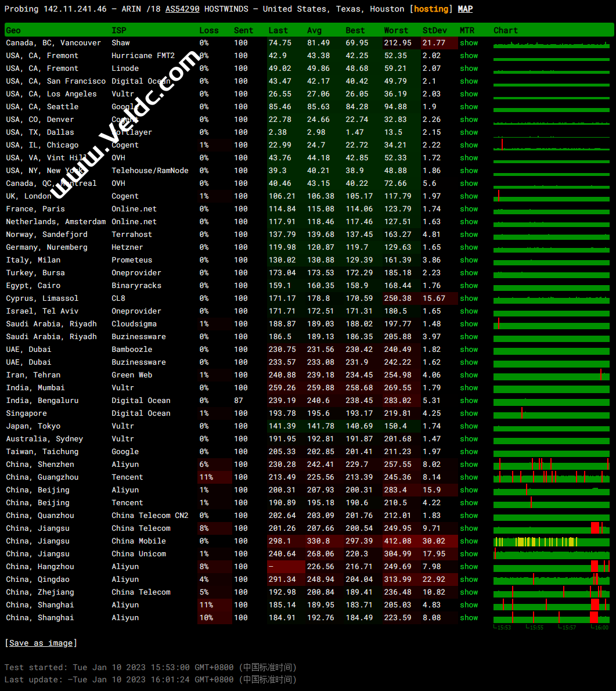Select the Israel, Tel Aviv geo cell
This screenshot has width=616, height=691.
[x=42, y=311]
